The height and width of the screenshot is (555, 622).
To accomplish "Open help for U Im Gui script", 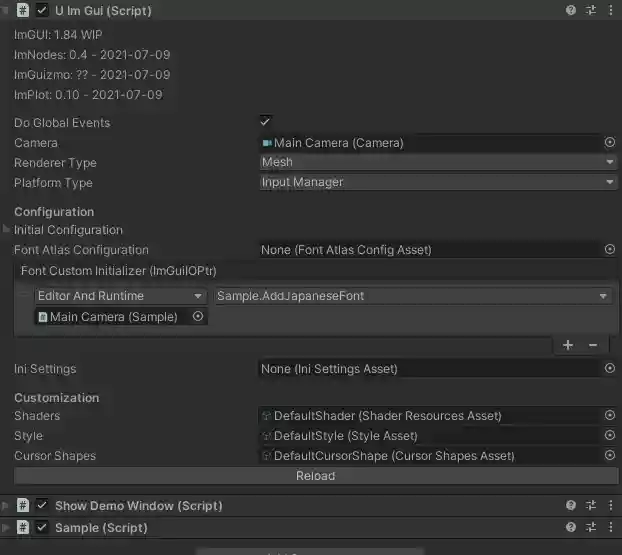I will 571,10.
